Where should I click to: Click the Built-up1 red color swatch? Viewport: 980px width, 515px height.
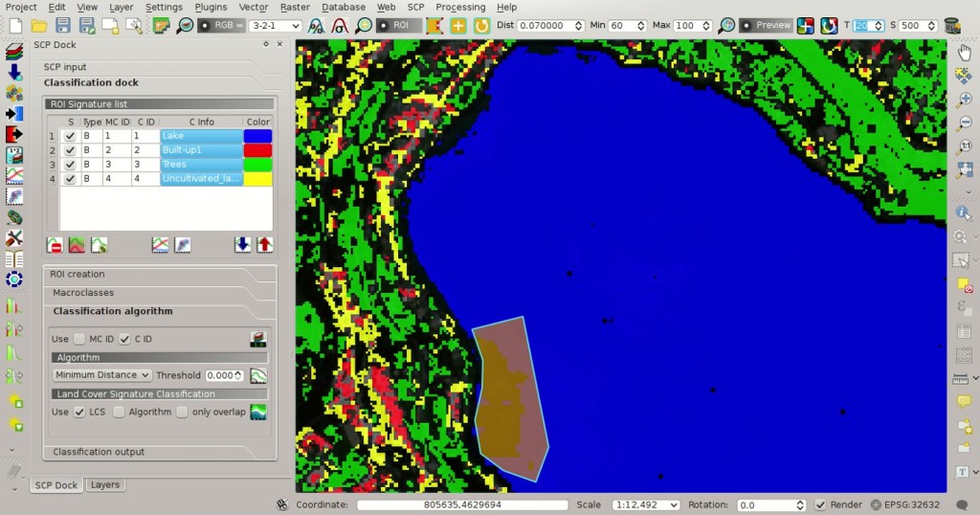258,150
